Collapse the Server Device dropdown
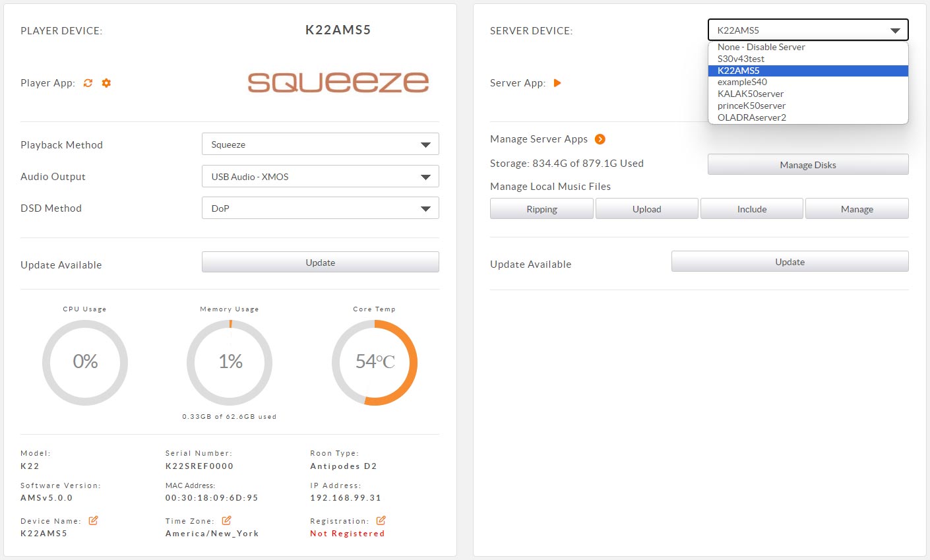The width and height of the screenshot is (930, 560). 808,30
